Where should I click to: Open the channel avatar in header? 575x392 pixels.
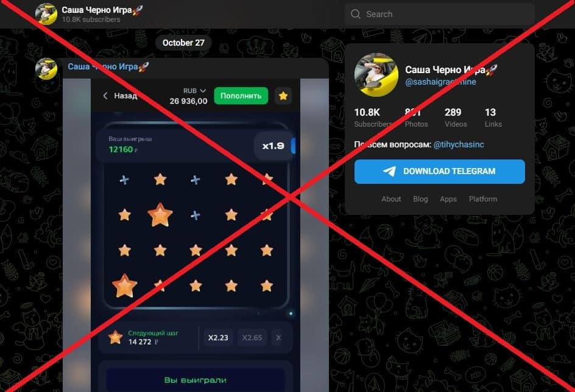pyautogui.click(x=46, y=13)
